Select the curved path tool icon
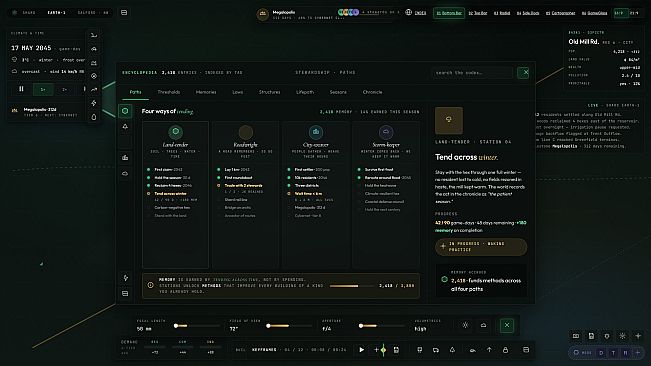651x366 pixels. tap(94, 89)
